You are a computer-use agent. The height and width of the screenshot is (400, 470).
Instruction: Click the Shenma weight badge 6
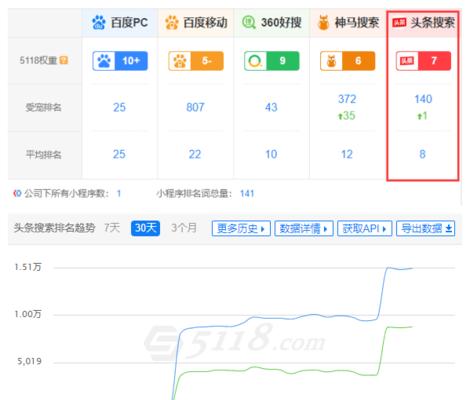click(348, 61)
